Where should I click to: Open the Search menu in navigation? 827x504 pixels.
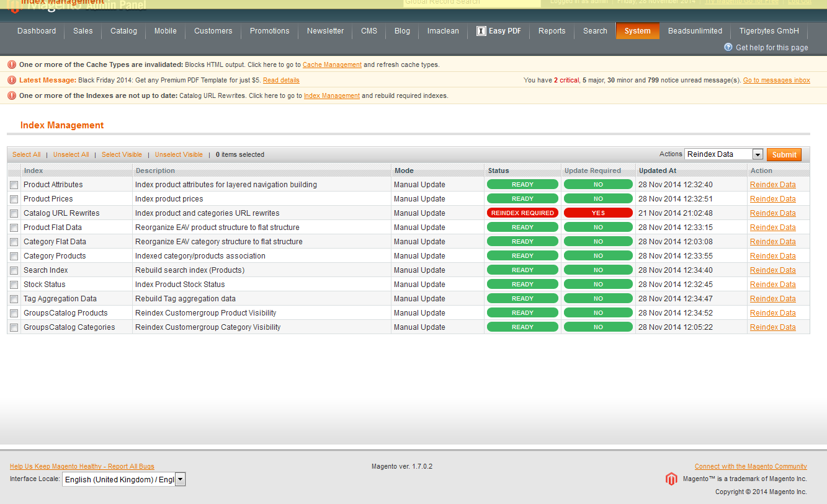point(595,31)
